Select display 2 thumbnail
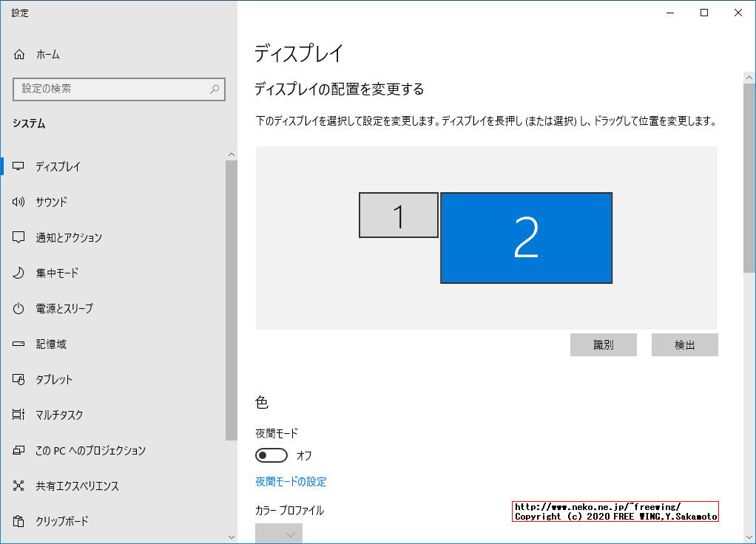The height and width of the screenshot is (544, 756). 526,237
